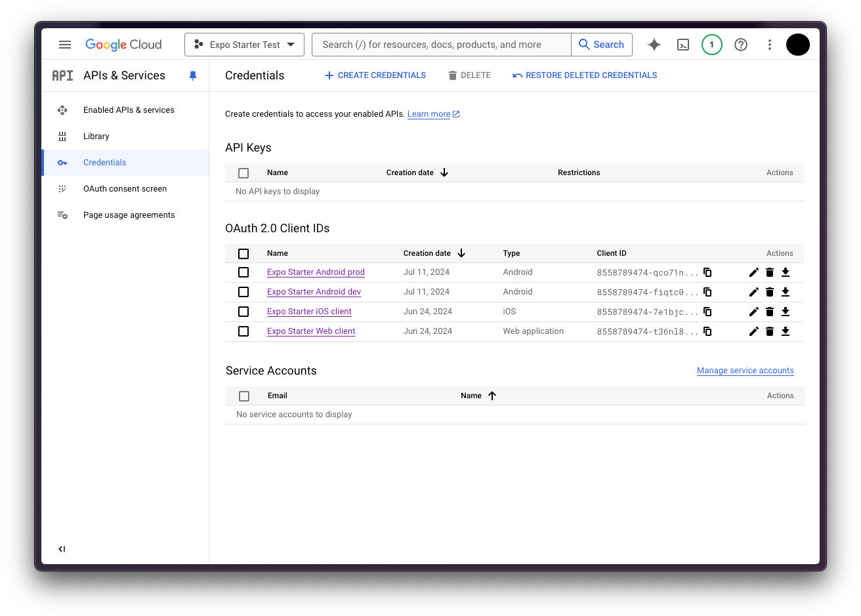
Task: Open Expo Starter Android prod link
Action: click(316, 272)
